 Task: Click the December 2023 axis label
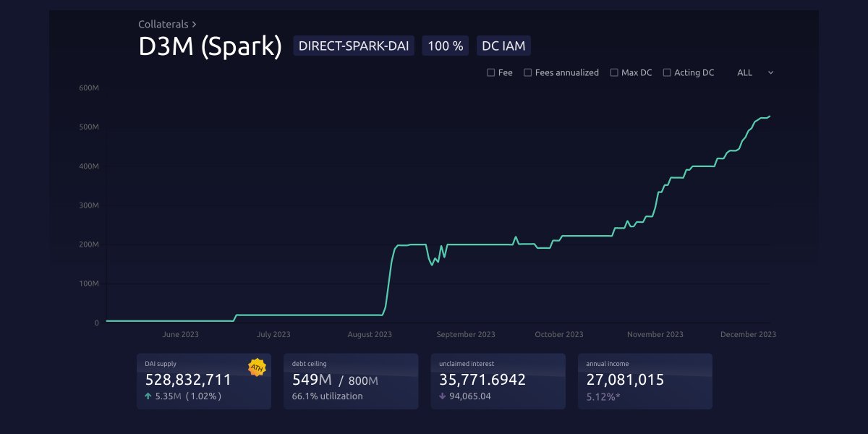pos(749,334)
